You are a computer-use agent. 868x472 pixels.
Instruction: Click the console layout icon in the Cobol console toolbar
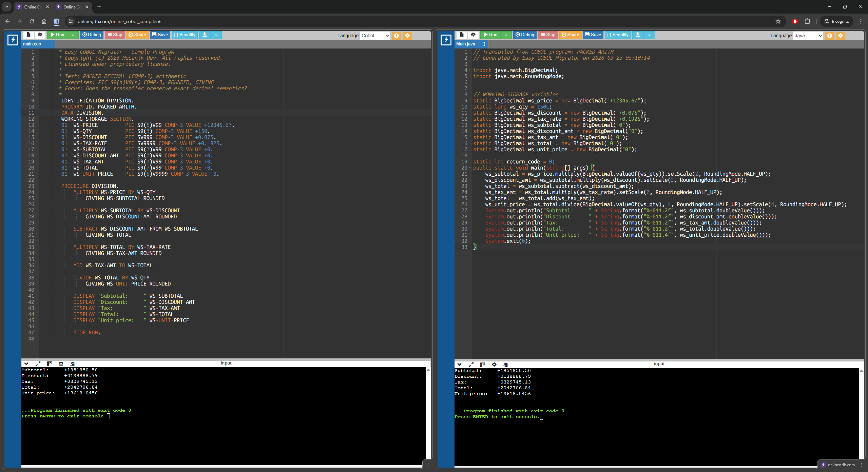tap(49, 364)
